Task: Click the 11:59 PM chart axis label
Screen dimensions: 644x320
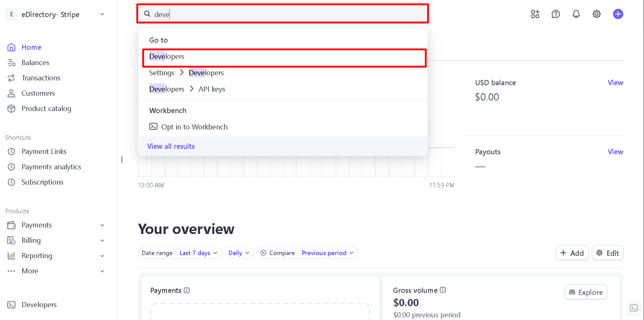Action: [x=441, y=185]
